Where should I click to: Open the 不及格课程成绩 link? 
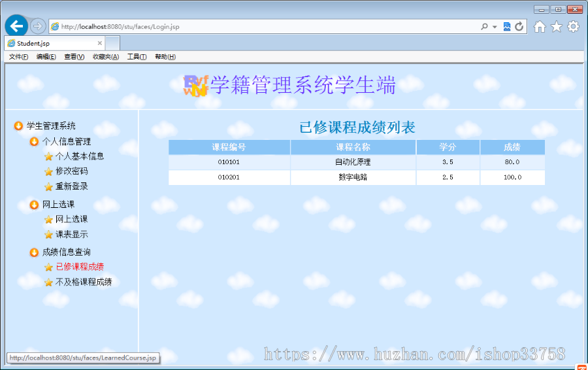click(x=84, y=282)
